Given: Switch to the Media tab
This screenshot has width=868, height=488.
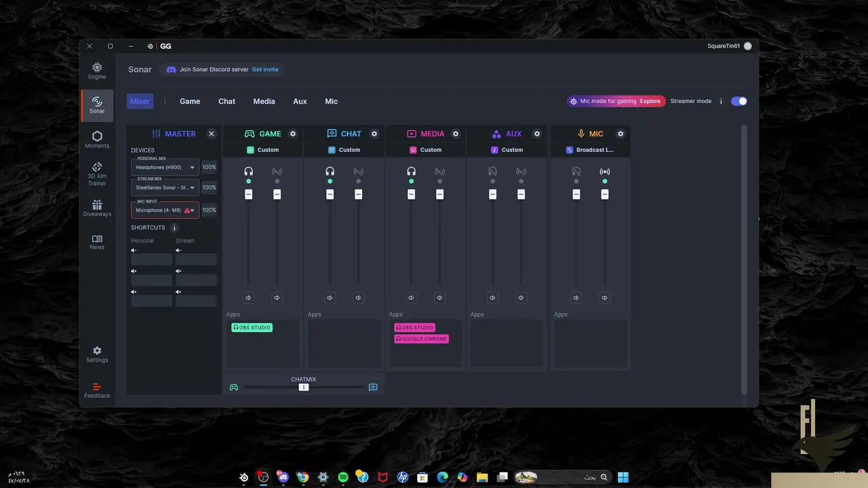Looking at the screenshot, I should coord(264,102).
